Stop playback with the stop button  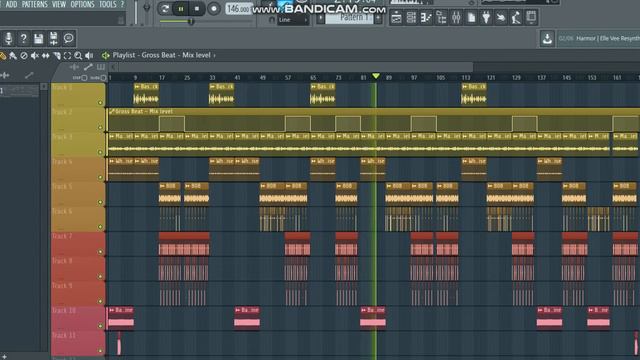197,9
